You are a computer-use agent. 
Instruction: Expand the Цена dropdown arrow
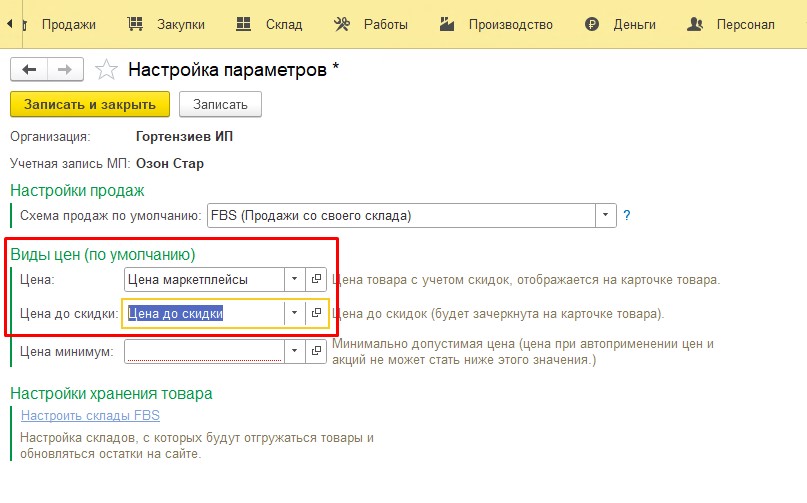pos(294,279)
